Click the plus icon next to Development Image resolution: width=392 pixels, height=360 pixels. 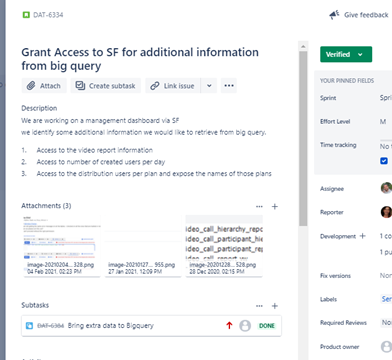[363, 236]
